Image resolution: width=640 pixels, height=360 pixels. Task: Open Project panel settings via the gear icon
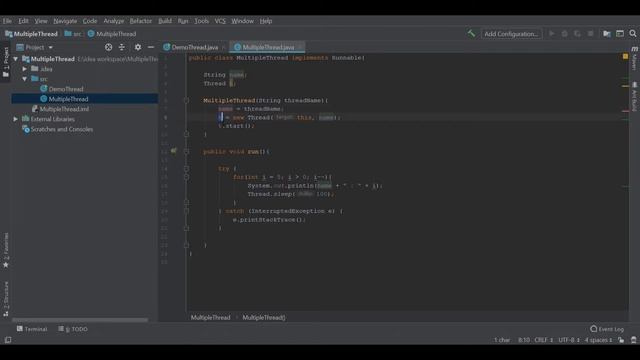click(x=138, y=47)
